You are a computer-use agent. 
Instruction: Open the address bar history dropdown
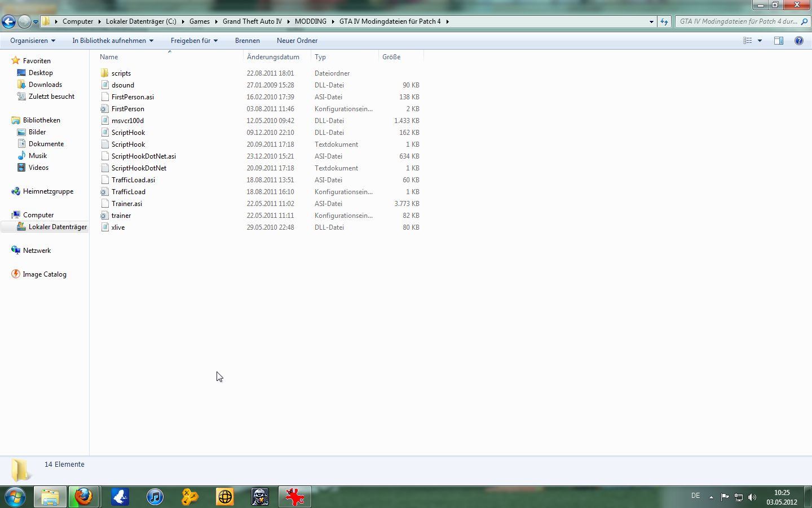point(651,21)
